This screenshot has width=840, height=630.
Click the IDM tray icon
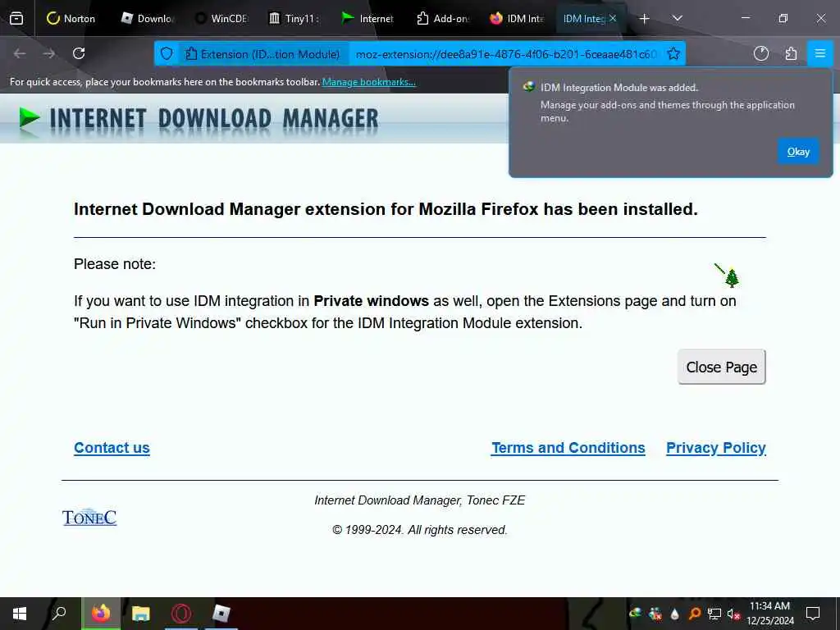pos(636,614)
